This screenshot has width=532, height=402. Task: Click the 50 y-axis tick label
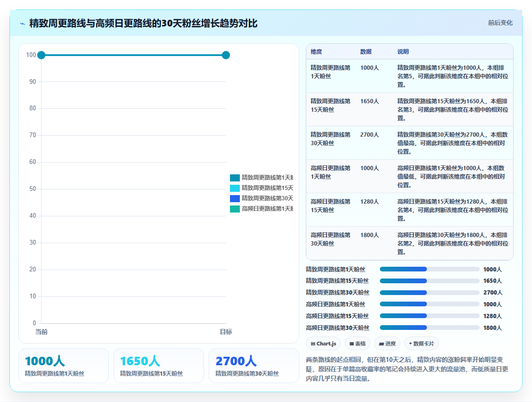[33, 189]
